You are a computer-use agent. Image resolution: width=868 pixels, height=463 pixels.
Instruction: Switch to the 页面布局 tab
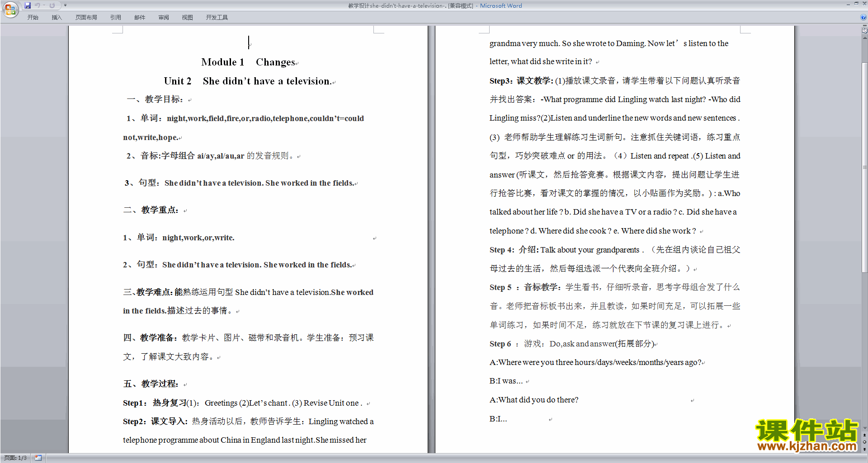point(86,17)
